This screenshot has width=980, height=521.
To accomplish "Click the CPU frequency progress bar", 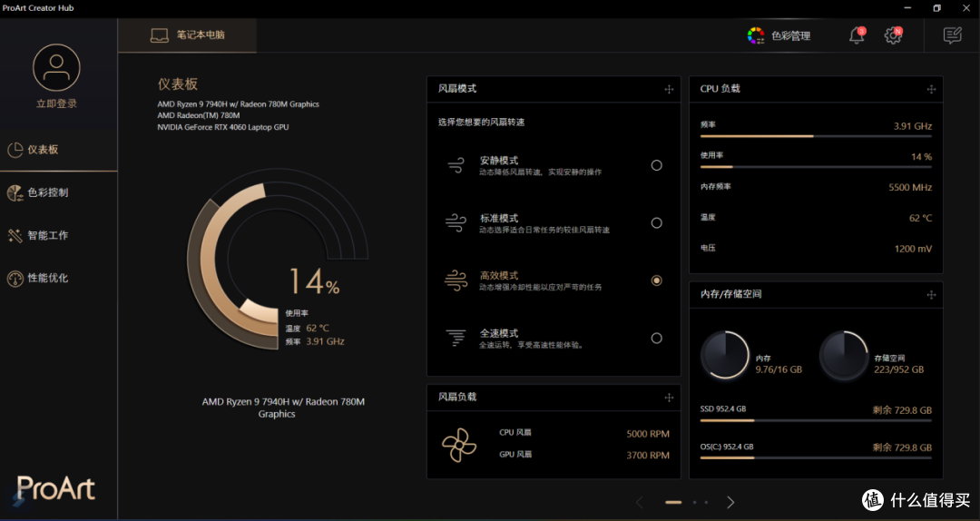I will (x=816, y=136).
